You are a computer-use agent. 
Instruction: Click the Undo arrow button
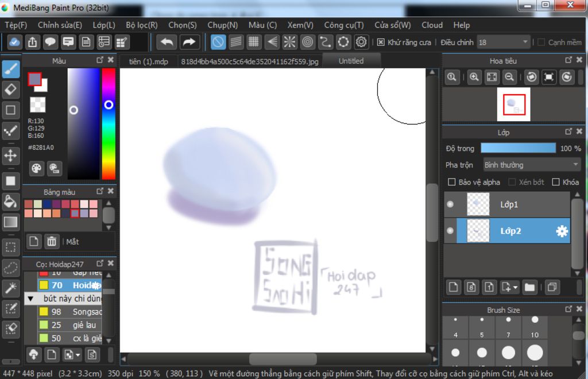point(167,42)
